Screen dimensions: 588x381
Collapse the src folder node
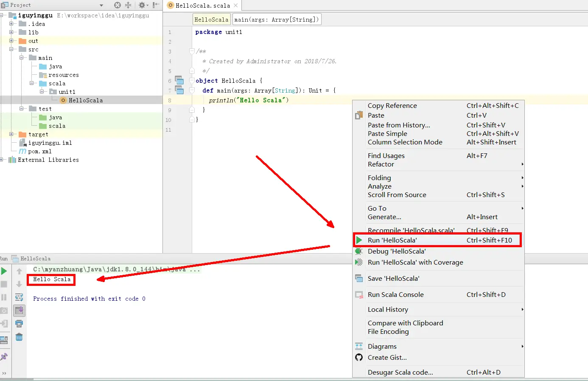pyautogui.click(x=11, y=49)
